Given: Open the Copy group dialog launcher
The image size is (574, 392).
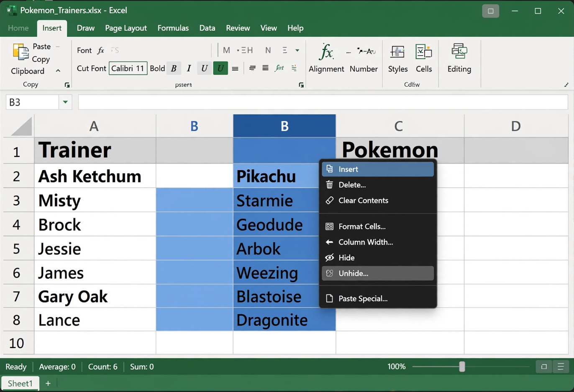Looking at the screenshot, I should [67, 85].
